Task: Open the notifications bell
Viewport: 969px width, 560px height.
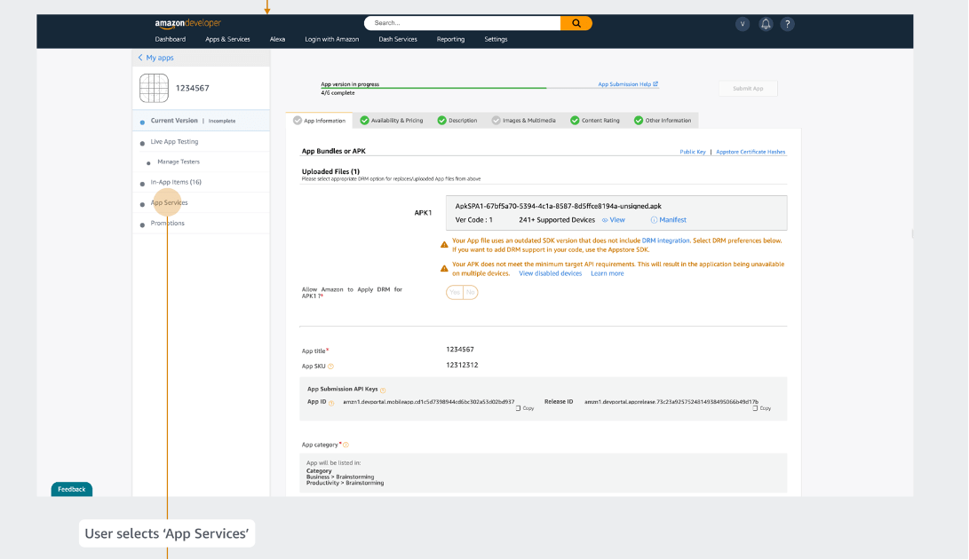Action: coord(766,24)
